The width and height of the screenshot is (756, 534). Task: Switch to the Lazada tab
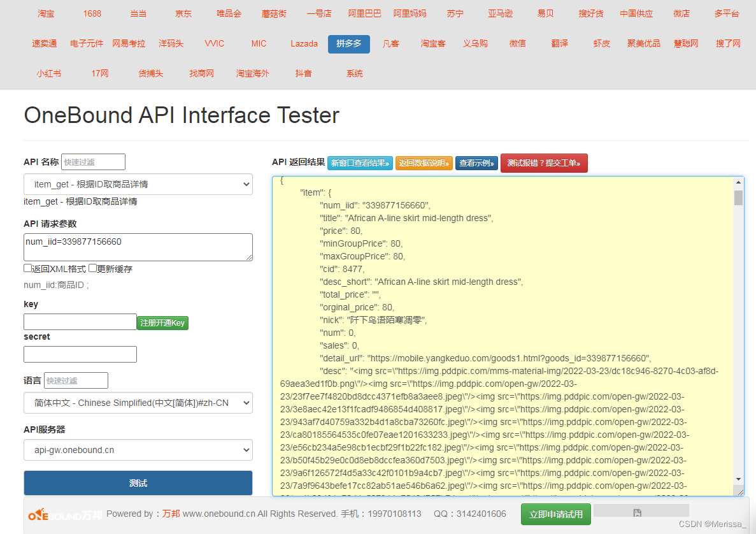point(304,44)
